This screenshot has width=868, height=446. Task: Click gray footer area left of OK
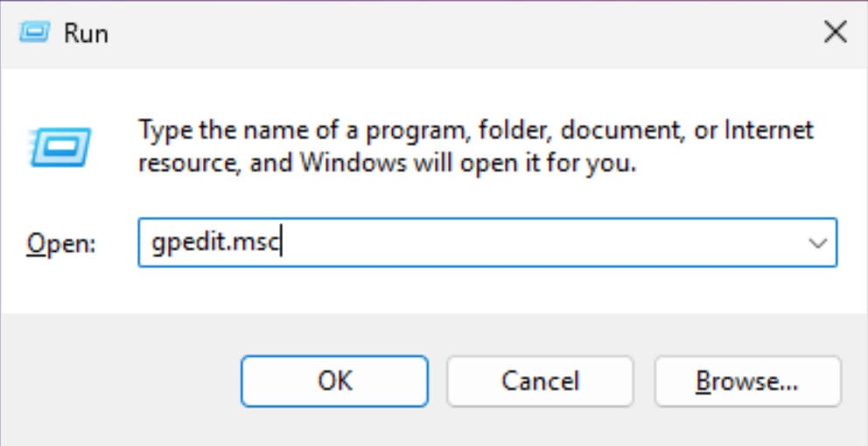(114, 381)
